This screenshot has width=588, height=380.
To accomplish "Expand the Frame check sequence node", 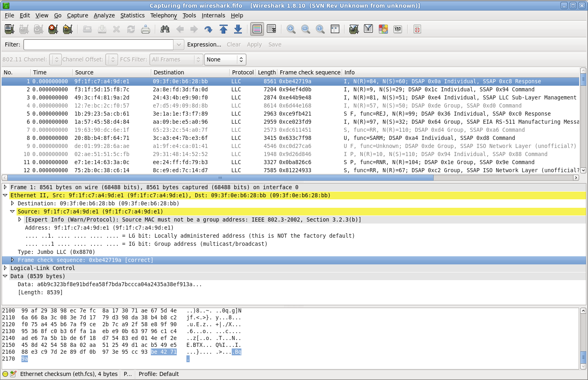I will point(13,260).
